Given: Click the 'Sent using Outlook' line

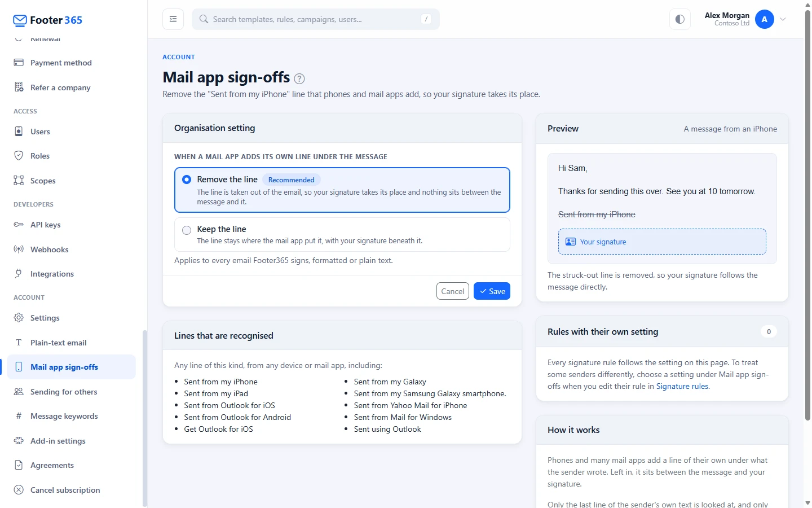Looking at the screenshot, I should tap(387, 429).
